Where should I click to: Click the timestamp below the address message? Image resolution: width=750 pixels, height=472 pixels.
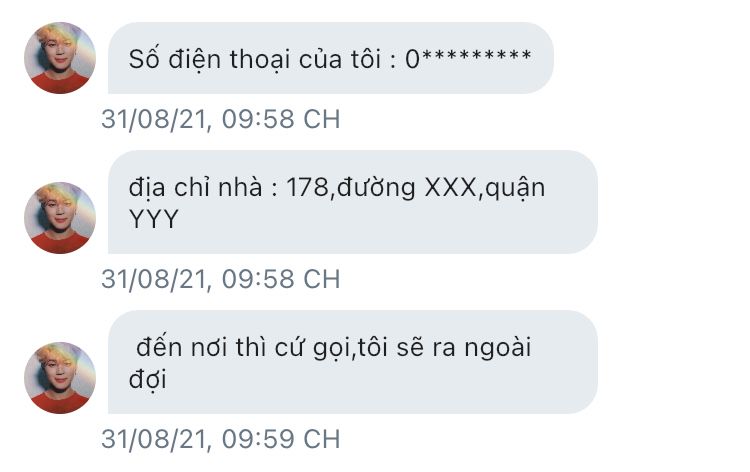pyautogui.click(x=221, y=279)
